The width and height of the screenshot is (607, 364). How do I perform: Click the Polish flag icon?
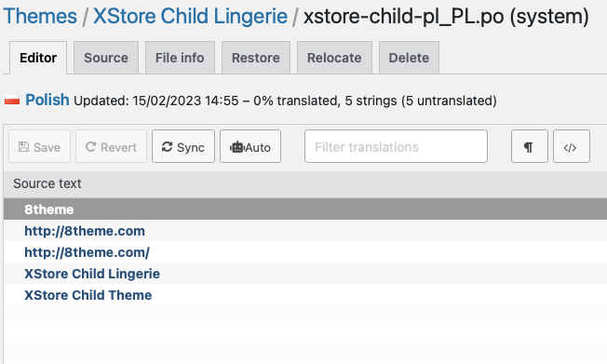[12, 101]
